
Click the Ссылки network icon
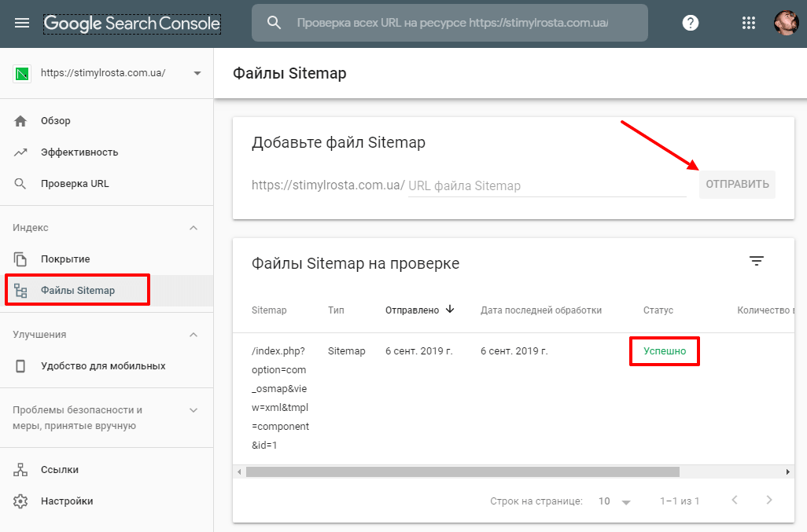pos(20,470)
